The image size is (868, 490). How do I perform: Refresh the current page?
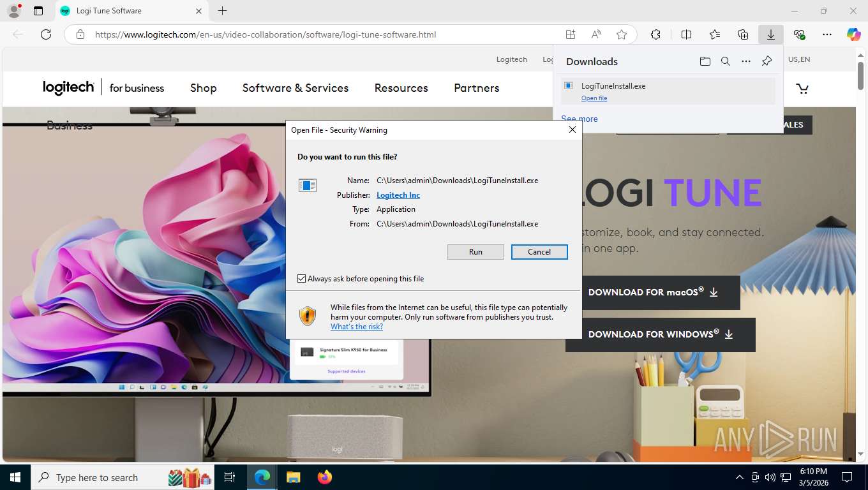pos(46,34)
